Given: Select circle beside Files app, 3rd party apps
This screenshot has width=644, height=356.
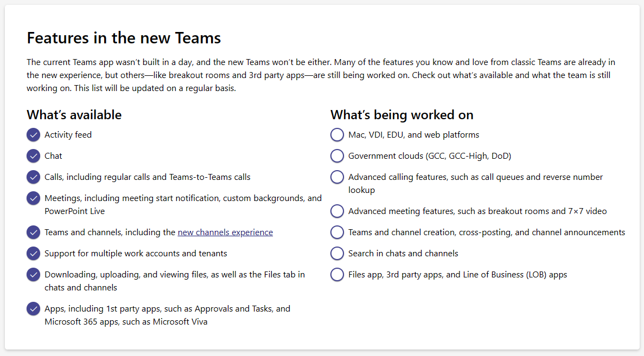Looking at the screenshot, I should point(337,275).
